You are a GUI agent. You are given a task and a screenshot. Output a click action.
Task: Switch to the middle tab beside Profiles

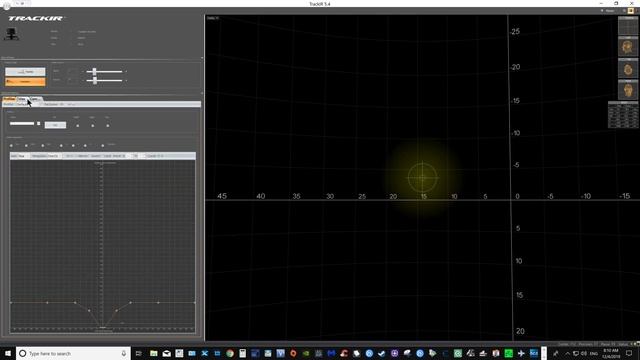tap(22, 99)
